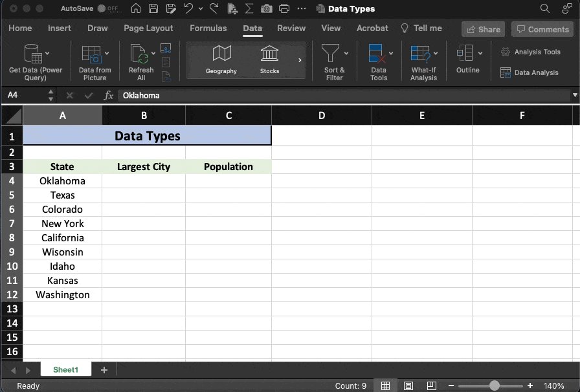Open Data Analysis
This screenshot has height=392, width=580.
coord(529,72)
